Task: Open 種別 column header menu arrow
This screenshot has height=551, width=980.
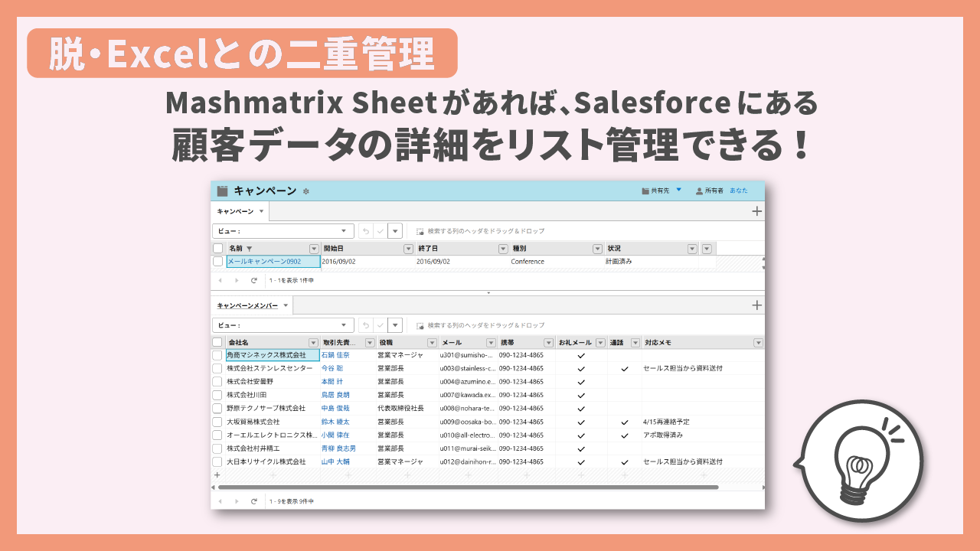Action: (597, 249)
